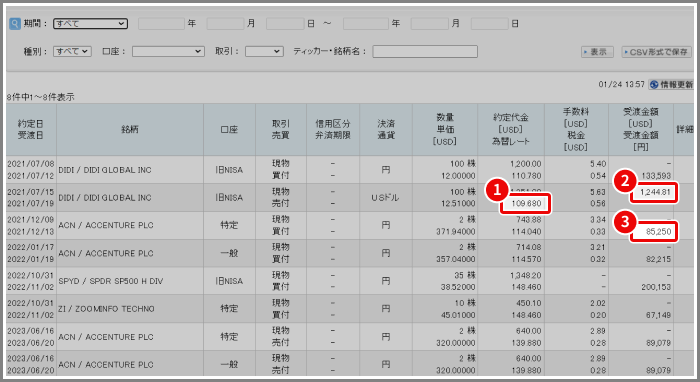Click the 口座 column header
The image size is (700, 382).
pos(229,129)
